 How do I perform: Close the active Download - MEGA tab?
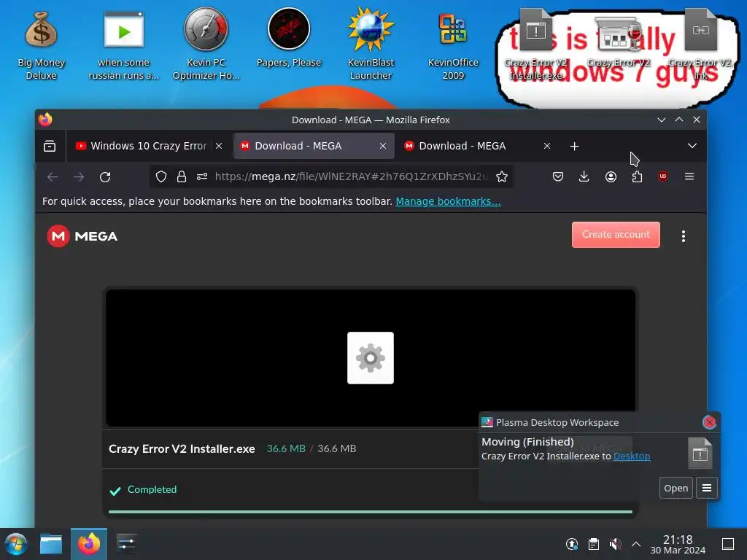tap(383, 146)
